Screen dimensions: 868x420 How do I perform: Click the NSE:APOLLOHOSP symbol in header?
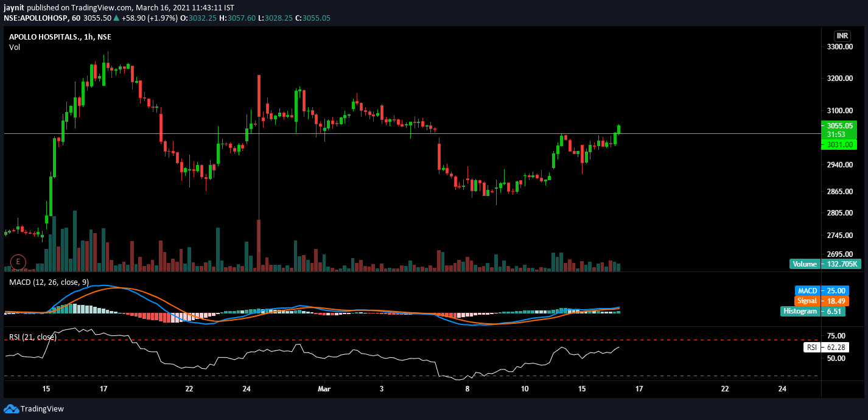click(35, 18)
